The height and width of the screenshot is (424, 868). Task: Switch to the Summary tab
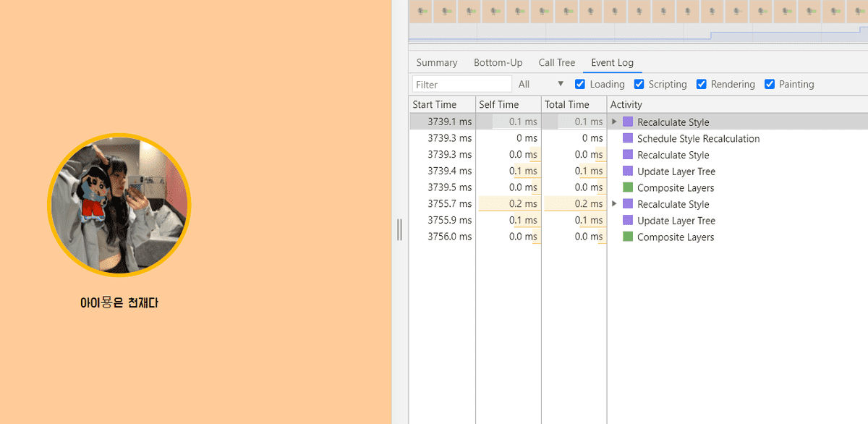pos(437,63)
